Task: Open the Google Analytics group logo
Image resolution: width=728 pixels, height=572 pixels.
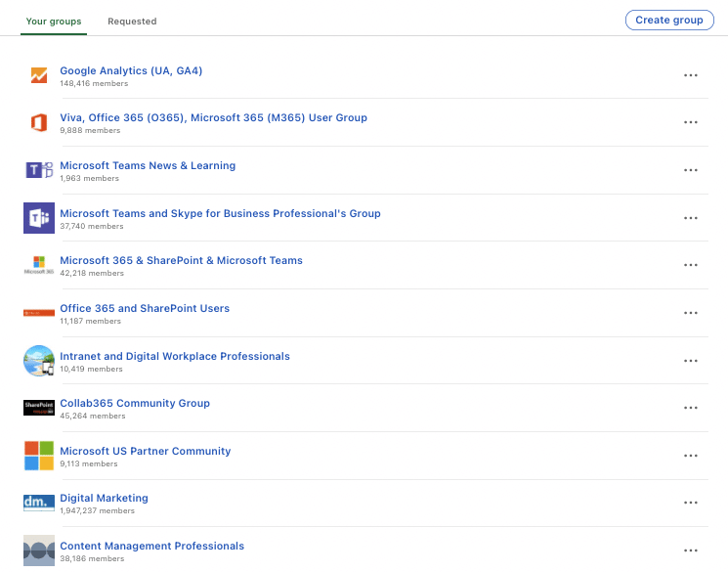Action: (x=39, y=75)
